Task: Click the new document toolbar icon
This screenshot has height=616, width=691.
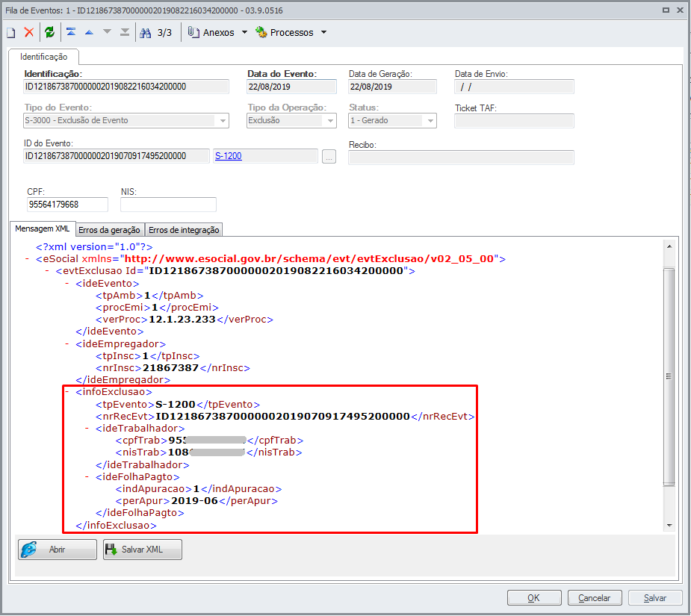Action: (x=11, y=33)
